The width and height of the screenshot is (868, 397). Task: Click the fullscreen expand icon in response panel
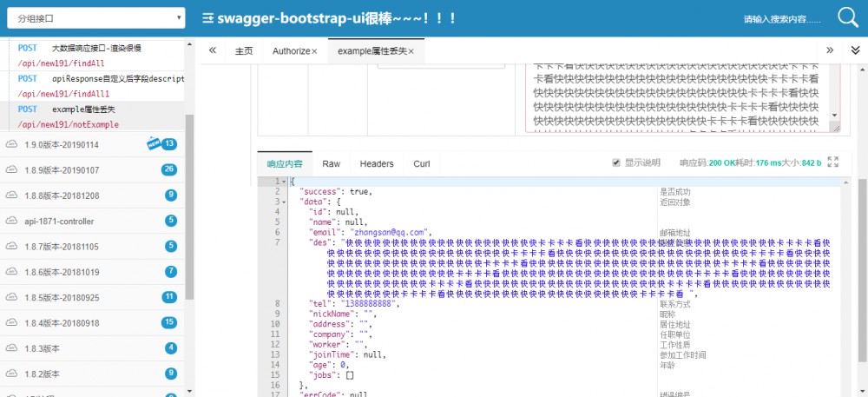click(x=832, y=162)
